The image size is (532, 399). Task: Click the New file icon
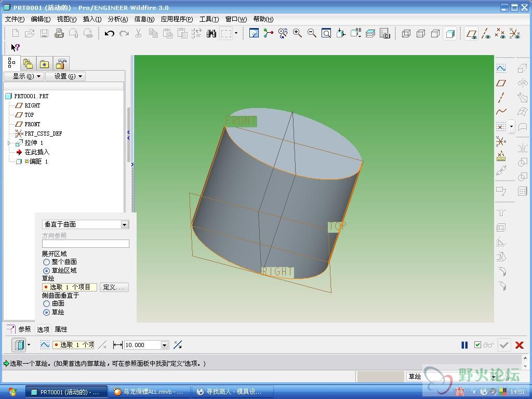click(16, 33)
